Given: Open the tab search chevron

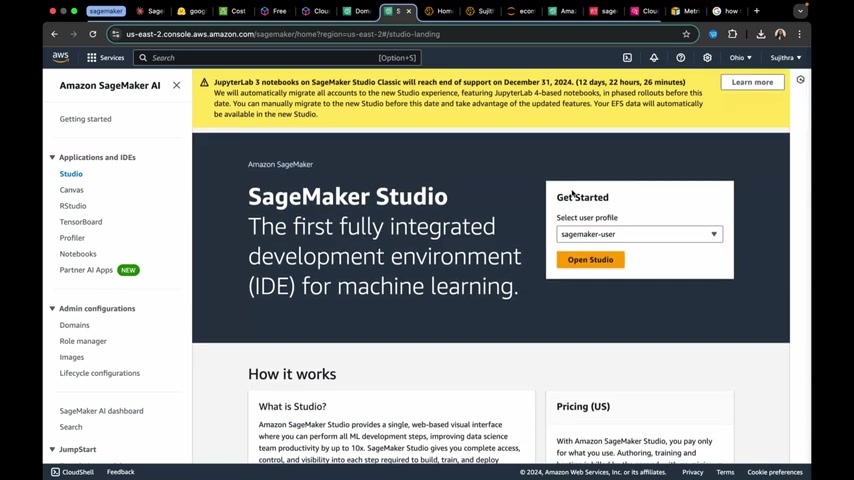Looking at the screenshot, I should click(800, 11).
